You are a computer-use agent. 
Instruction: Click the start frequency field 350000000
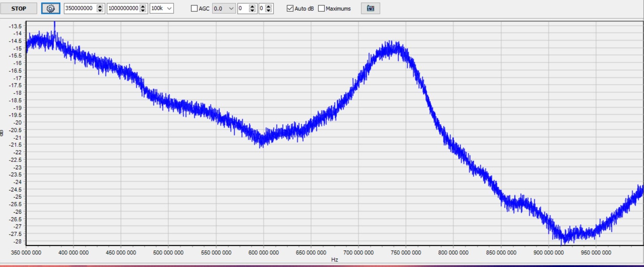80,8
